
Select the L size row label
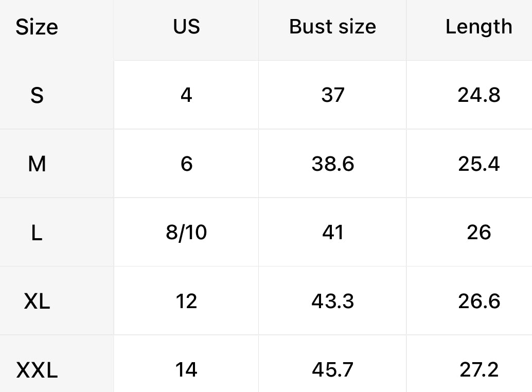point(37,233)
